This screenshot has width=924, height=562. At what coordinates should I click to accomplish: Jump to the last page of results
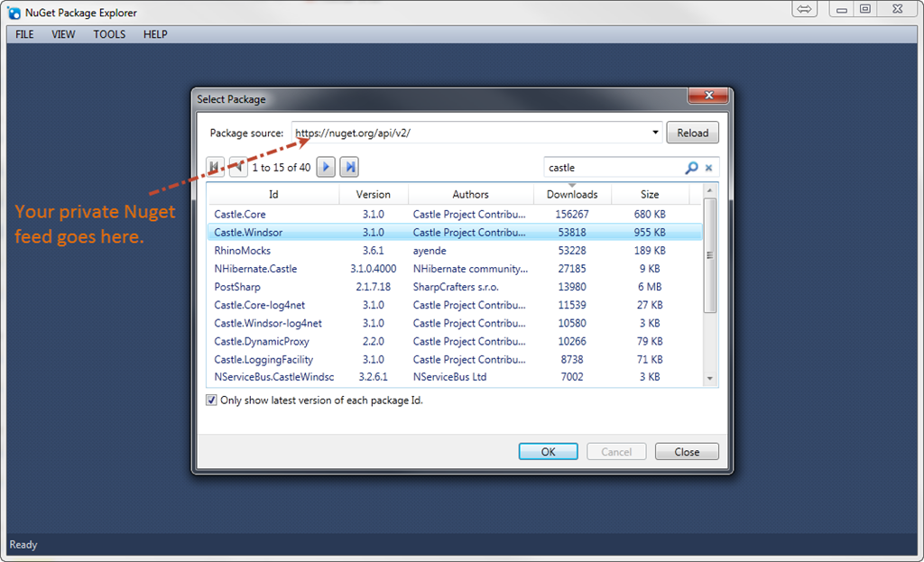click(x=349, y=167)
